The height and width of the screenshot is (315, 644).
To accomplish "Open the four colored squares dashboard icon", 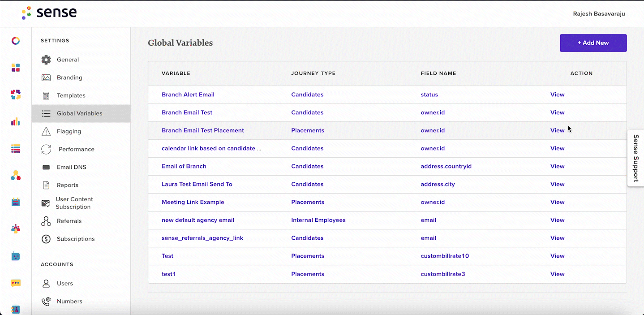I will (x=16, y=68).
